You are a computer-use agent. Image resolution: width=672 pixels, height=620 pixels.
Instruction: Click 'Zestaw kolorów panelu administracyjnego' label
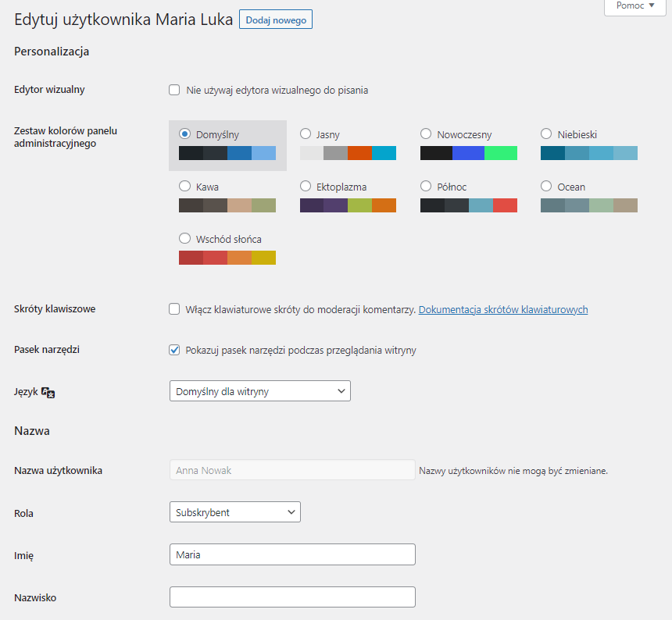(66, 137)
